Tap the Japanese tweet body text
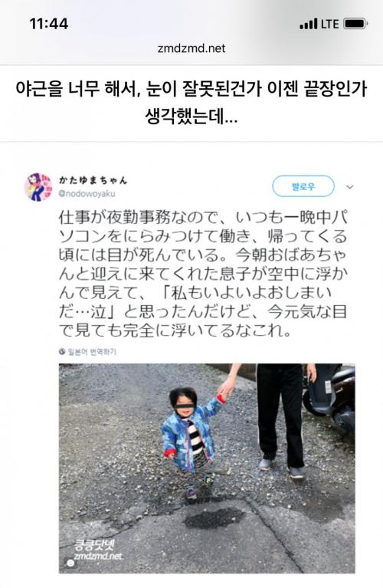This screenshot has height=588, width=383. pyautogui.click(x=203, y=274)
